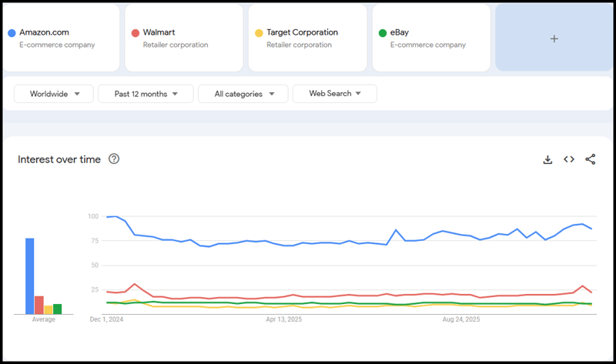Image resolution: width=616 pixels, height=364 pixels.
Task: Open the embed code icon
Action: coord(569,159)
